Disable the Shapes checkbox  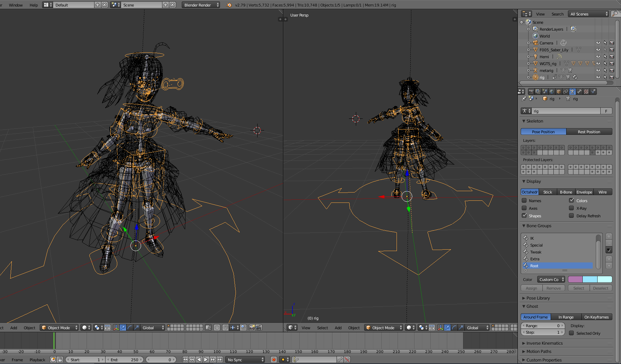point(524,216)
